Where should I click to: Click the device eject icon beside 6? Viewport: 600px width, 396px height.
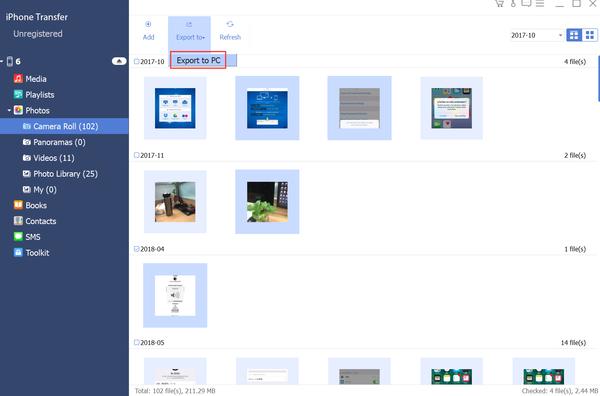pyautogui.click(x=119, y=61)
